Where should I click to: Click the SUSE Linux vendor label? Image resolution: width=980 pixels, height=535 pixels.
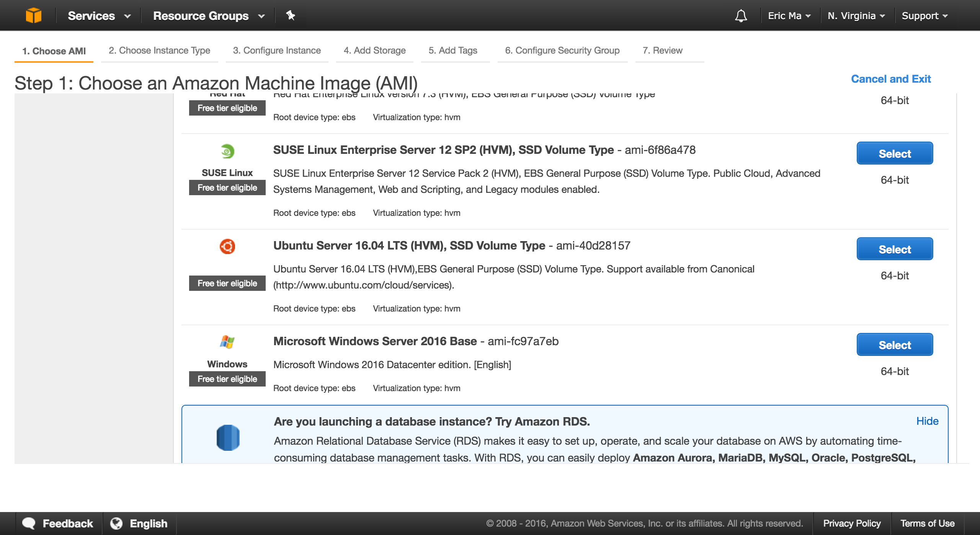[x=227, y=173]
